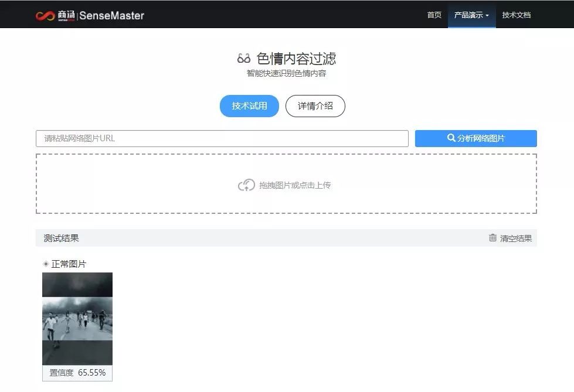Click the diamond bullet beside 正常图片

coord(46,264)
